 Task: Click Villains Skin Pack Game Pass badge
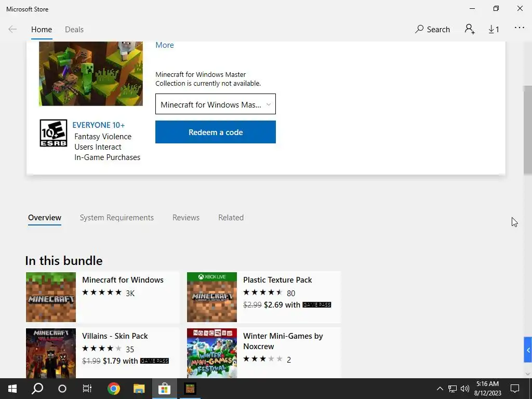(154, 361)
